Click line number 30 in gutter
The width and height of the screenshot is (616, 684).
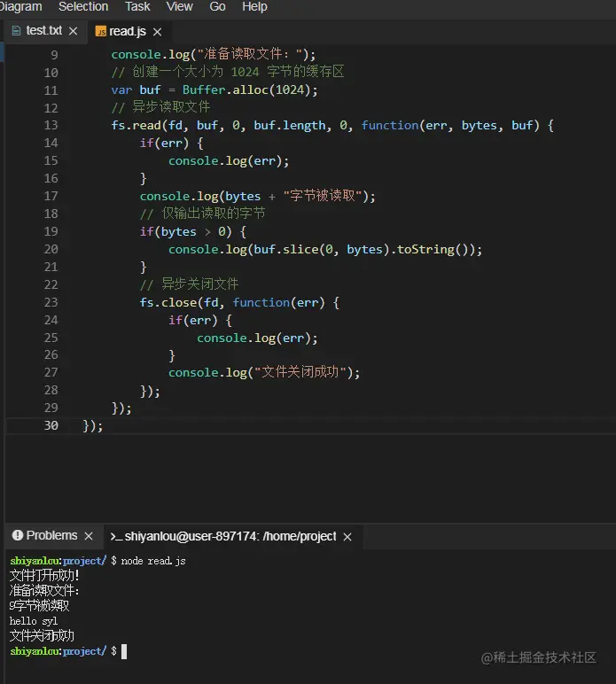click(x=51, y=425)
